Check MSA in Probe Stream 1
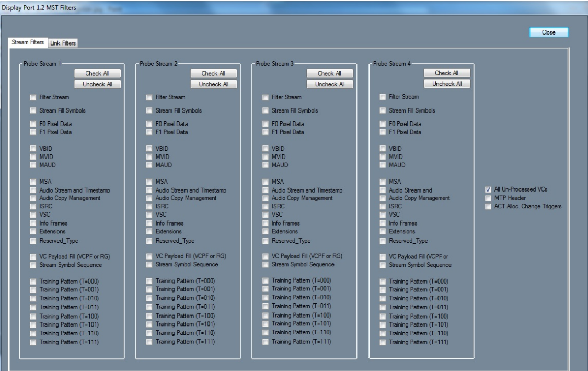This screenshot has width=588, height=371. pos(33,182)
